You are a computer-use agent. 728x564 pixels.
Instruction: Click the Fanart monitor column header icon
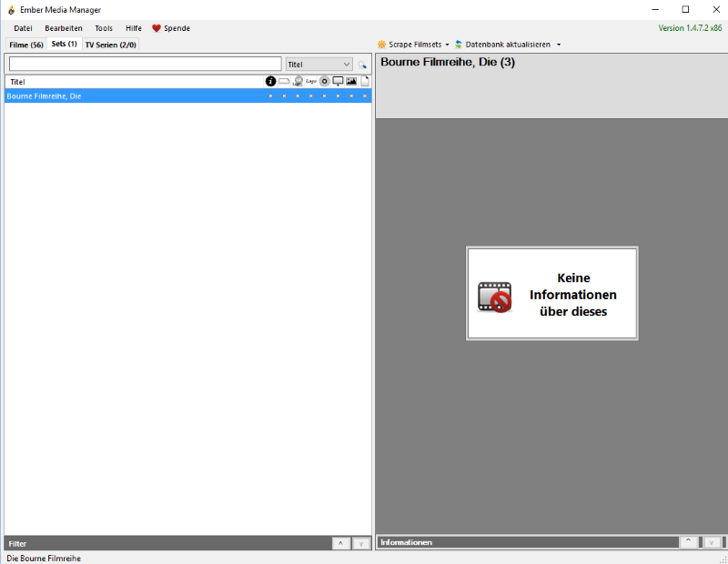tap(338, 81)
